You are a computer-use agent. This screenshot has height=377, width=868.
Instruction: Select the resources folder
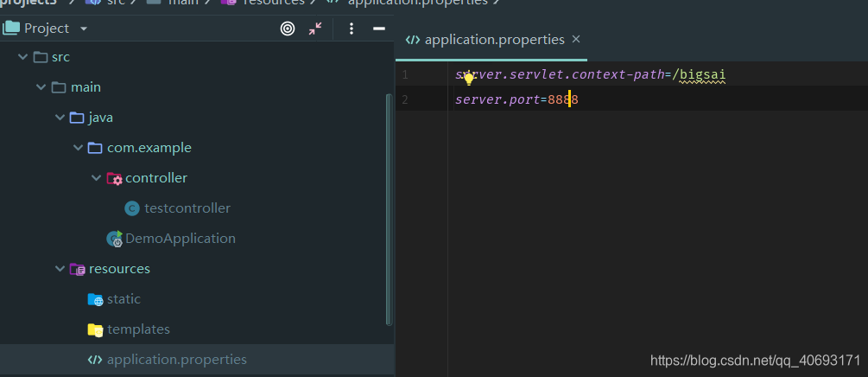coord(119,269)
